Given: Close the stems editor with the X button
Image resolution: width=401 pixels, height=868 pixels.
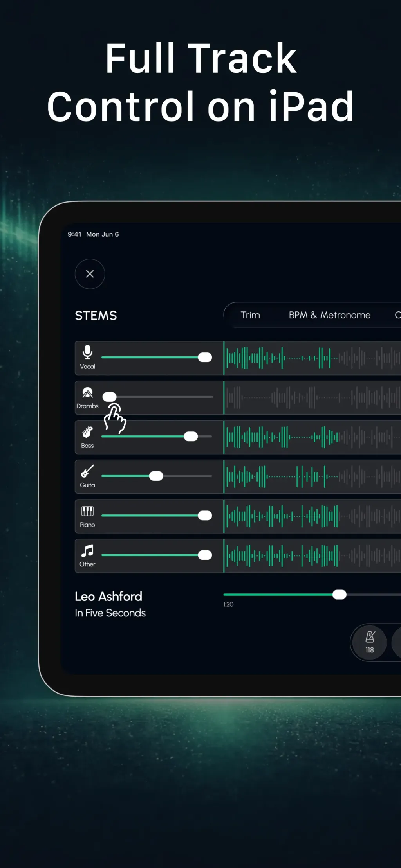Looking at the screenshot, I should point(90,274).
